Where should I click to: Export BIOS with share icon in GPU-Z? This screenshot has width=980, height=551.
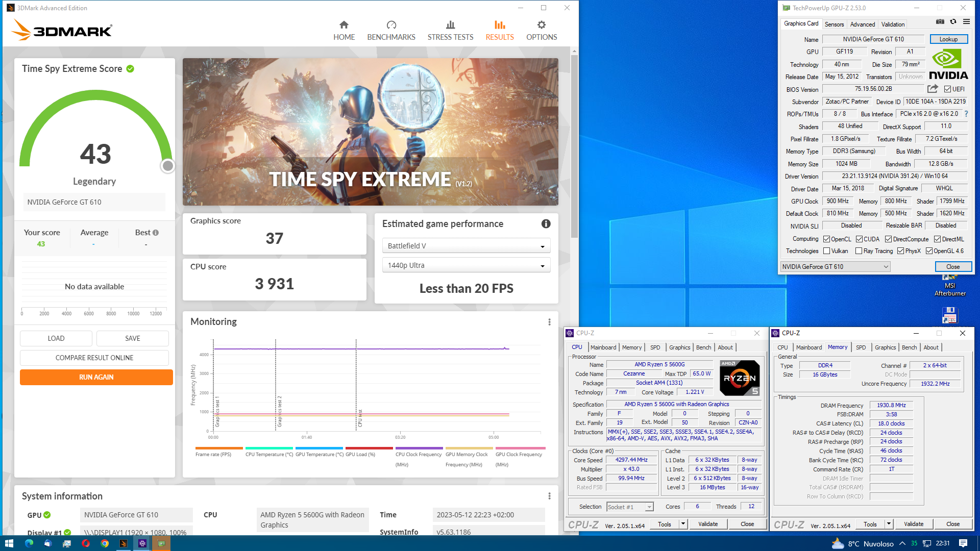click(933, 89)
